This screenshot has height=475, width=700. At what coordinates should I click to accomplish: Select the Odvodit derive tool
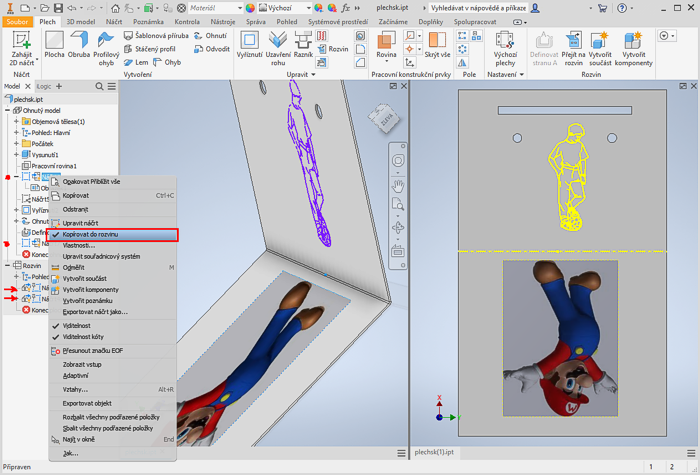[212, 49]
